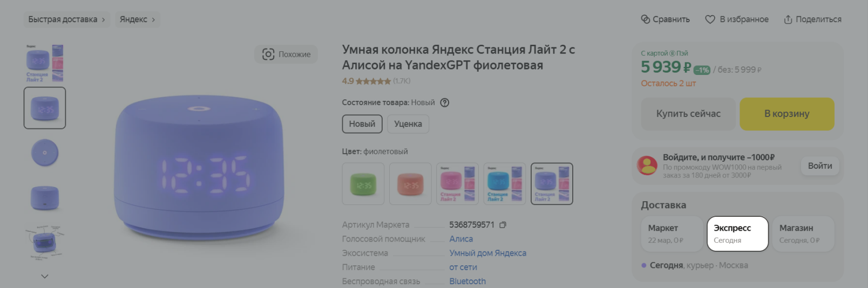This screenshot has height=288, width=868.
Task: Select the top view thumbnail
Action: [x=45, y=153]
